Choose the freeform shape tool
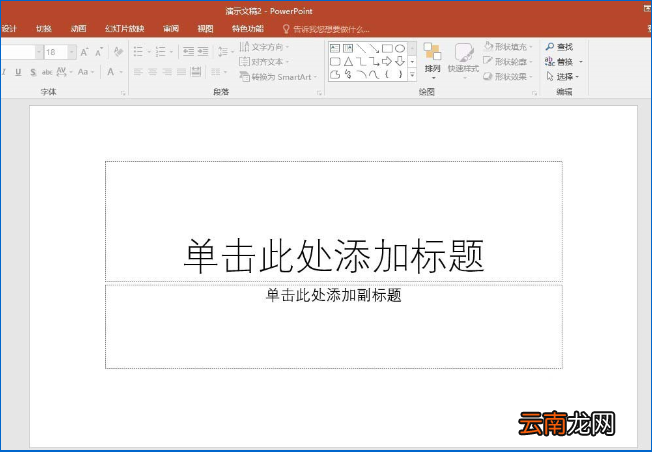 tap(335, 74)
